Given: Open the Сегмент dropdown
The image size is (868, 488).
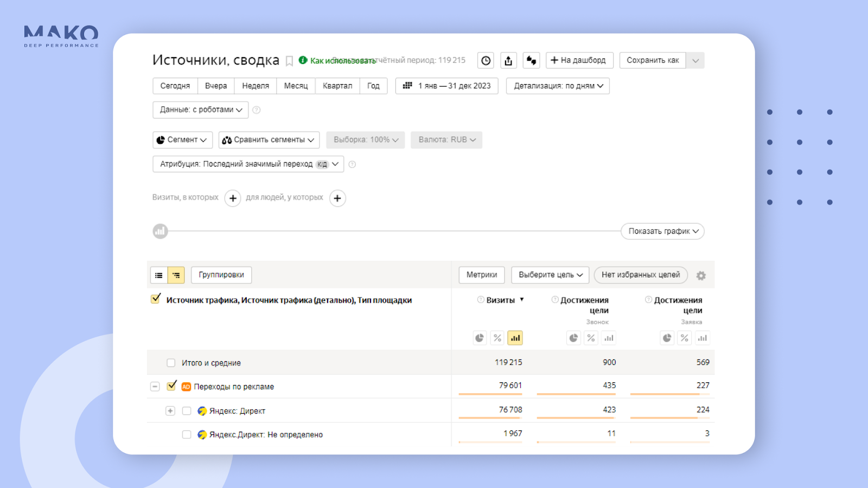Looking at the screenshot, I should (183, 140).
